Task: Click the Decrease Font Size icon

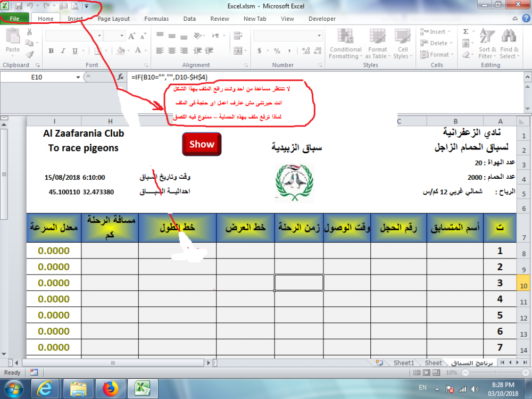Action: (143, 36)
